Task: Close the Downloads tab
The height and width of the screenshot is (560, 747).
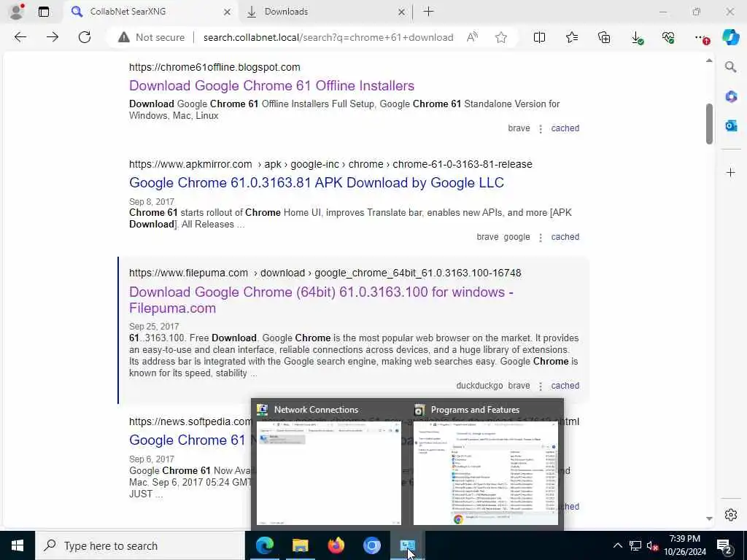Action: click(402, 12)
